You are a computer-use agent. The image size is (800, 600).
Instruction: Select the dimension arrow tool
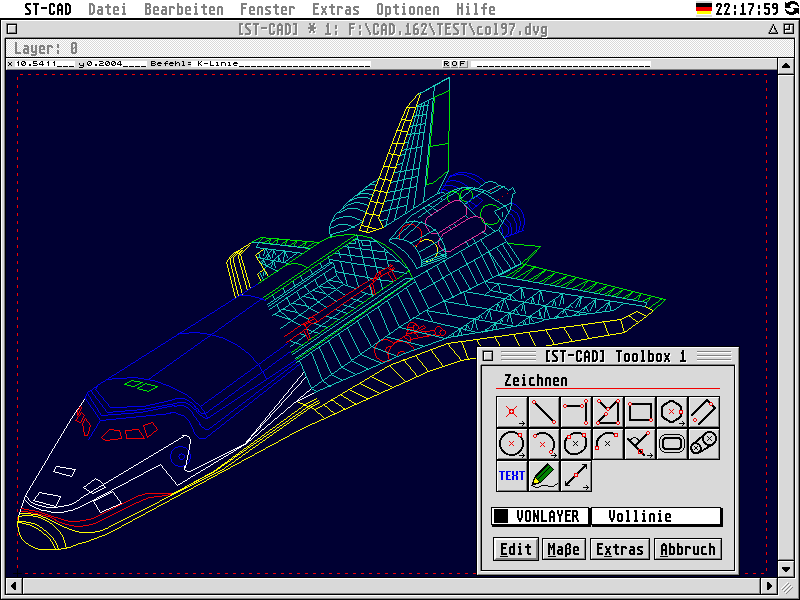click(575, 476)
